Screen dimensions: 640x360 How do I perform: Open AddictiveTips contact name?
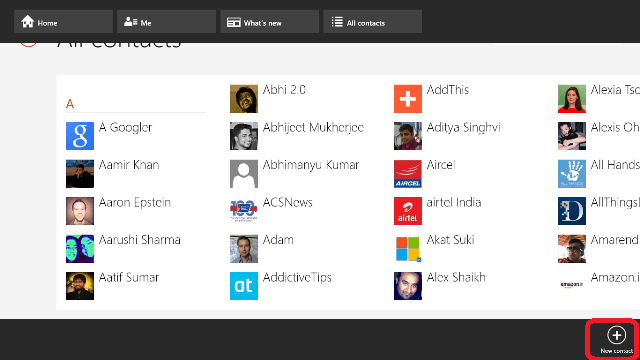pyautogui.click(x=297, y=278)
